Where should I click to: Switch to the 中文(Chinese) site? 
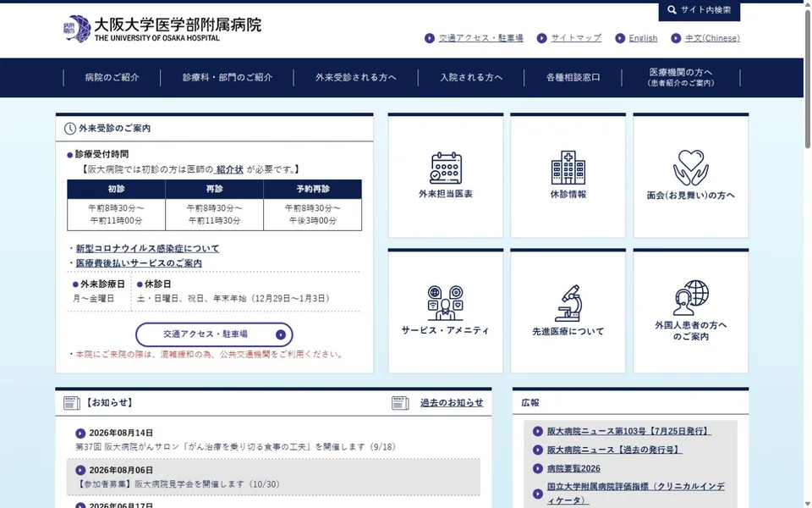[x=712, y=38]
